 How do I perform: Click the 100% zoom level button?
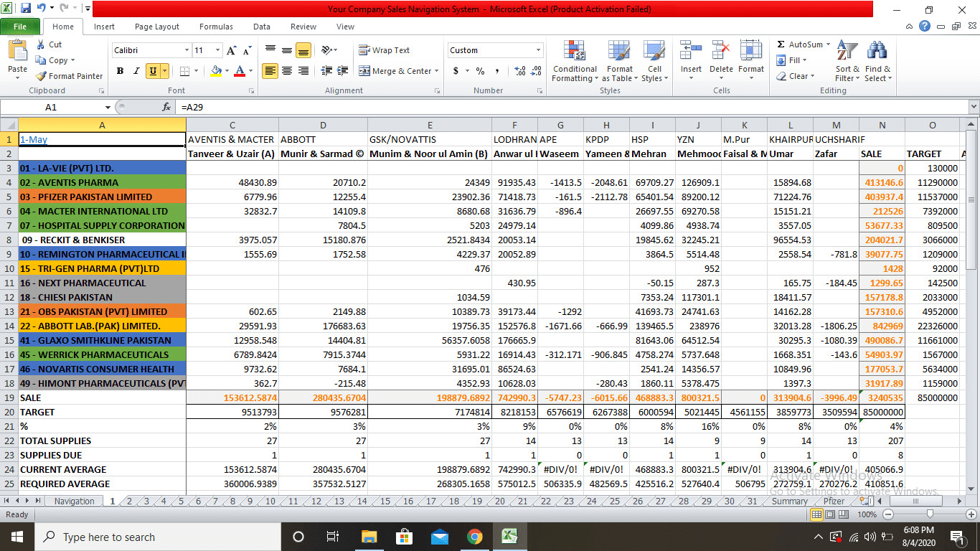click(x=867, y=514)
